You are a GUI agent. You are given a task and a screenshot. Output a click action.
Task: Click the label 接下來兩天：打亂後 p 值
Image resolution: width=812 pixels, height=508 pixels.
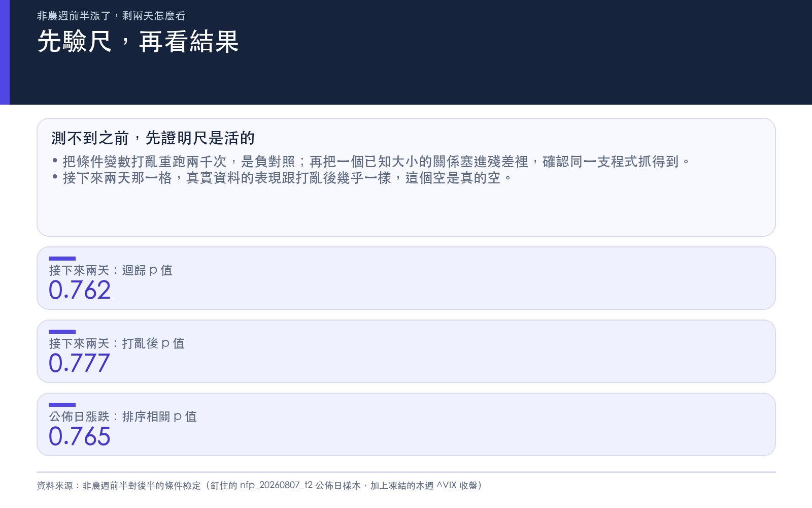(x=117, y=343)
